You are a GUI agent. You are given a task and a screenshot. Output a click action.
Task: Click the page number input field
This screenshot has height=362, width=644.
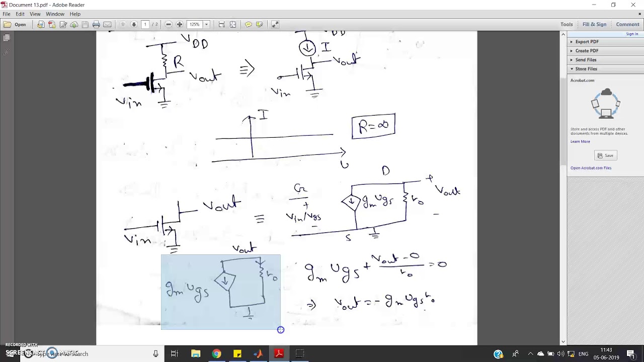[x=145, y=24]
